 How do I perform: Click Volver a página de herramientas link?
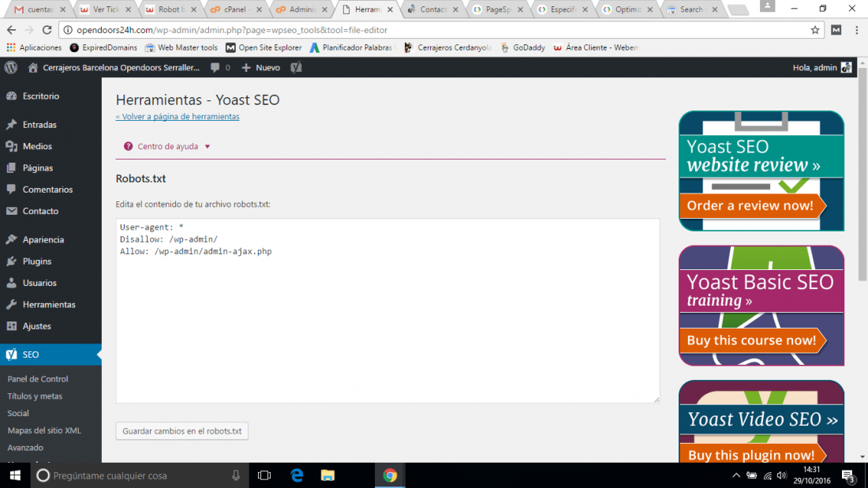click(x=178, y=116)
